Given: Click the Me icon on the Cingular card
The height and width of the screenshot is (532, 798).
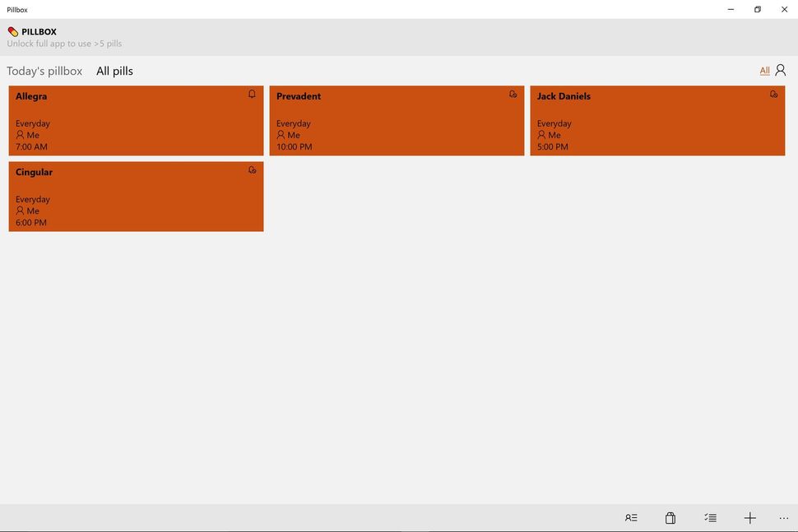Looking at the screenshot, I should tap(19, 210).
